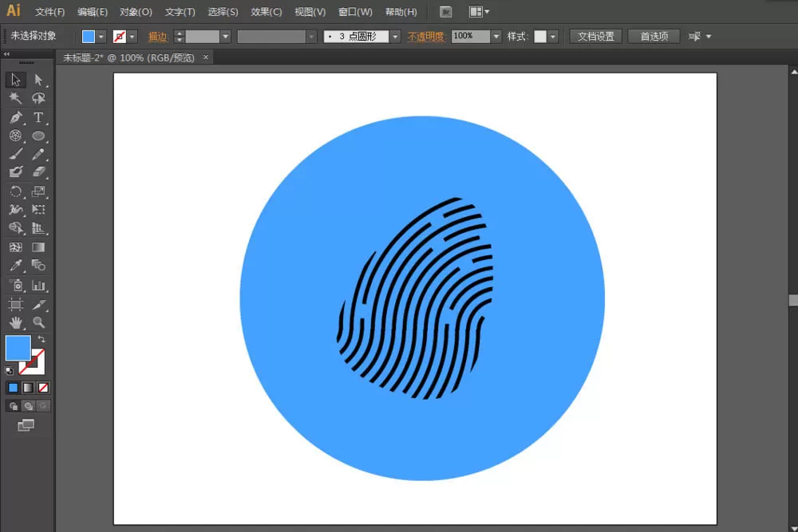The image size is (798, 532).
Task: Pick the Eraser tool
Action: tap(38, 172)
